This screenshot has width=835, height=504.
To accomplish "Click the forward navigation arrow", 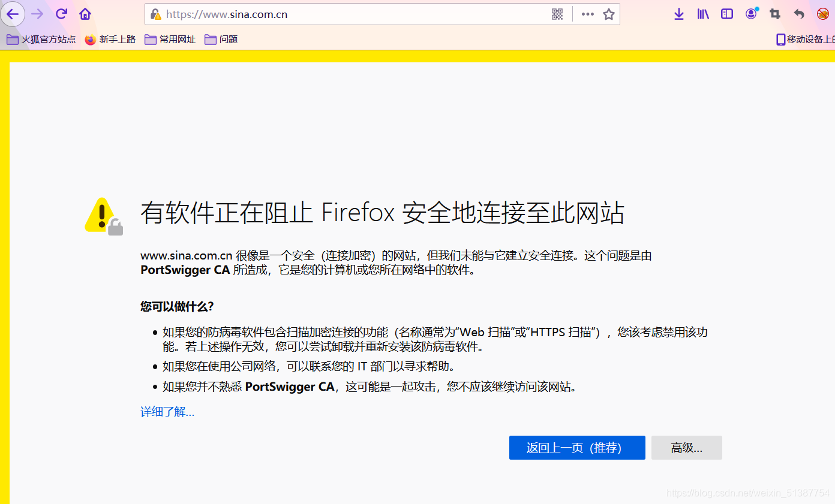I will point(37,14).
